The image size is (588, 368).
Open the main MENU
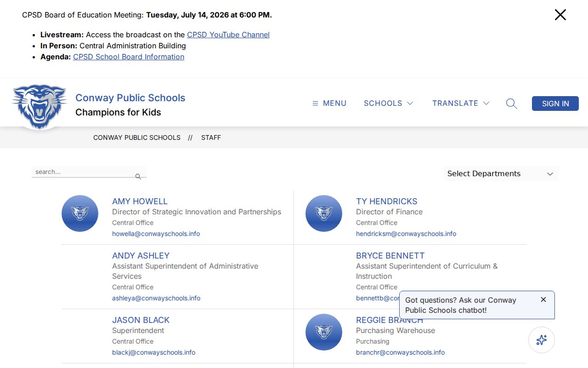329,103
